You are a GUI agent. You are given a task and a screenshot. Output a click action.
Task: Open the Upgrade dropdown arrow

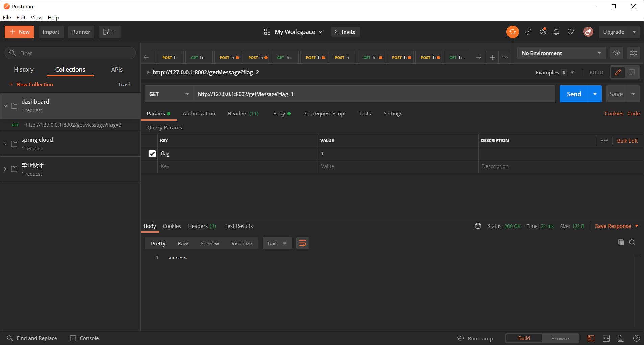[634, 32]
